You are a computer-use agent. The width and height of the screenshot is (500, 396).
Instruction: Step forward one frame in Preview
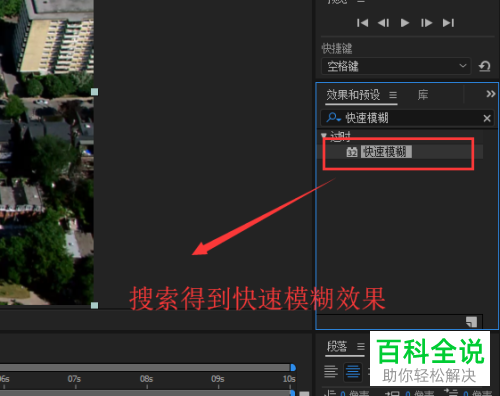pos(426,23)
